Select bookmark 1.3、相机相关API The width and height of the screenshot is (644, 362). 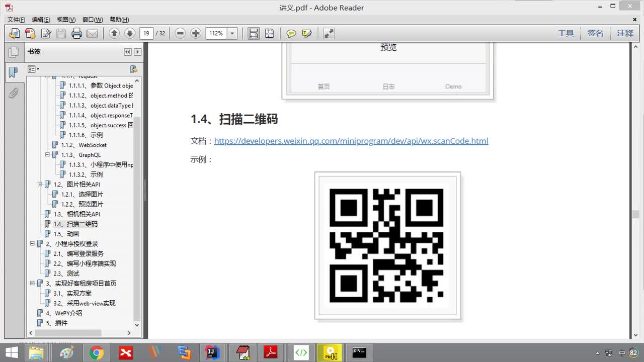pyautogui.click(x=76, y=214)
